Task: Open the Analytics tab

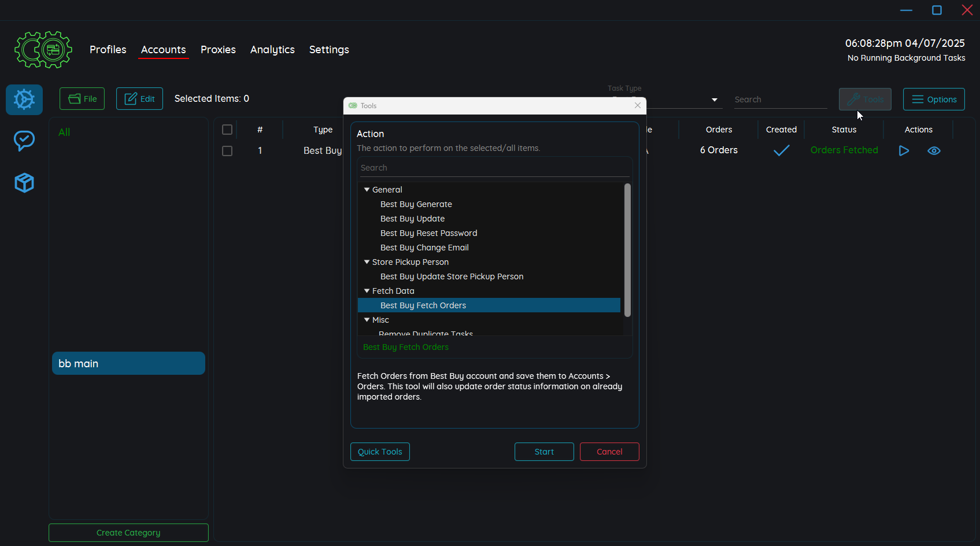Action: (272, 50)
